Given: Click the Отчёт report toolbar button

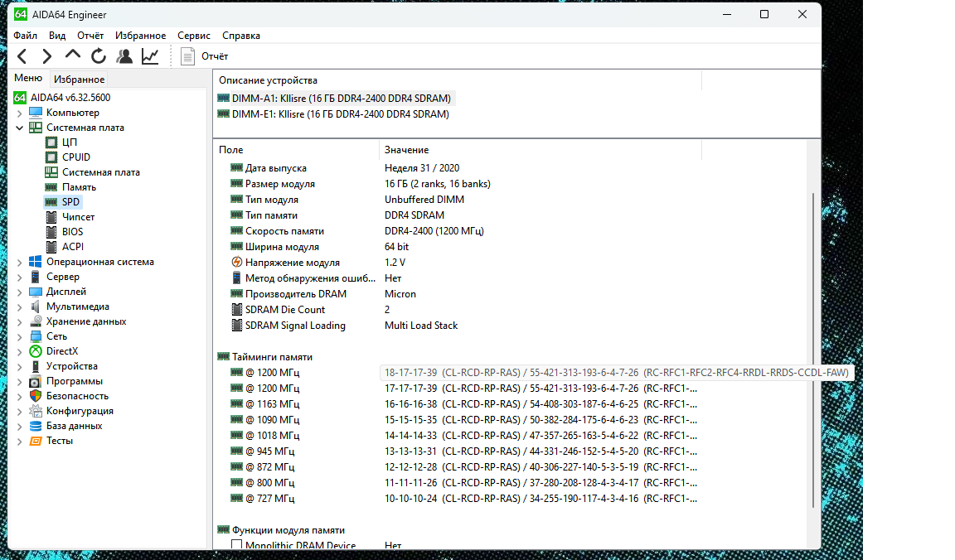Looking at the screenshot, I should [x=205, y=56].
